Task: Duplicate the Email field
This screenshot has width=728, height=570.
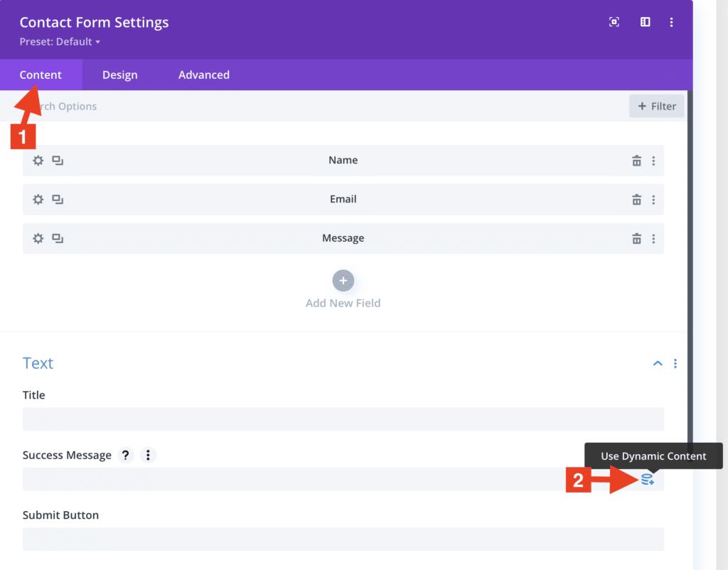Action: [58, 200]
